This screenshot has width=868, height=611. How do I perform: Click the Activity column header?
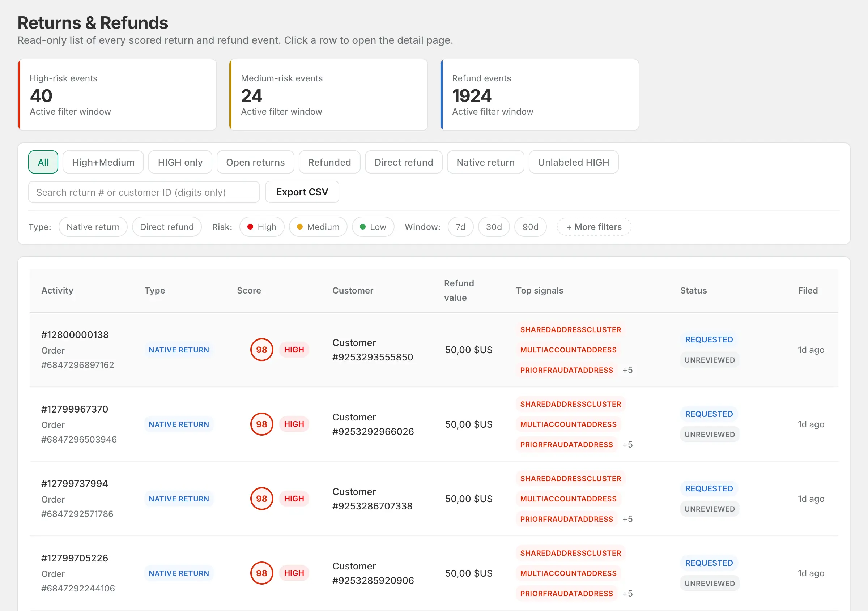click(57, 290)
